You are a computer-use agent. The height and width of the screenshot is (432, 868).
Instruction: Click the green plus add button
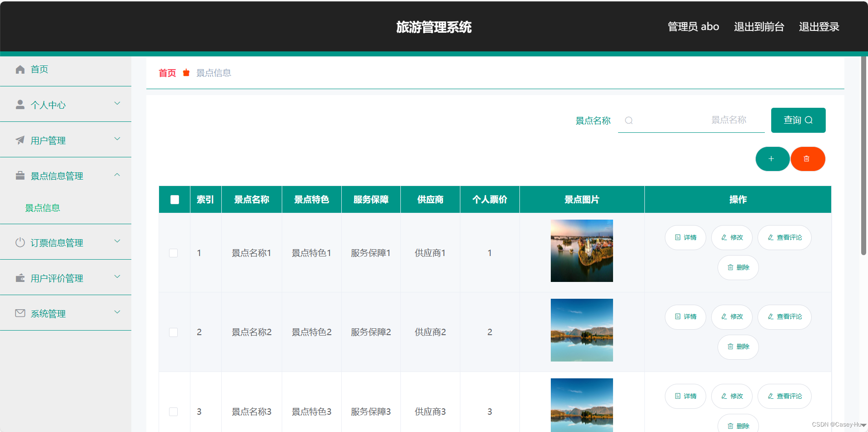point(772,159)
